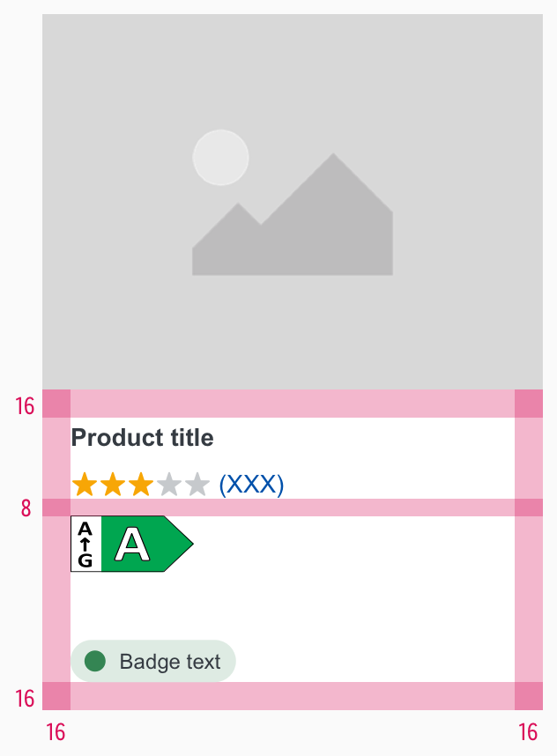This screenshot has height=756, width=557.
Task: Open the (XXX) review count link
Action: [x=251, y=485]
